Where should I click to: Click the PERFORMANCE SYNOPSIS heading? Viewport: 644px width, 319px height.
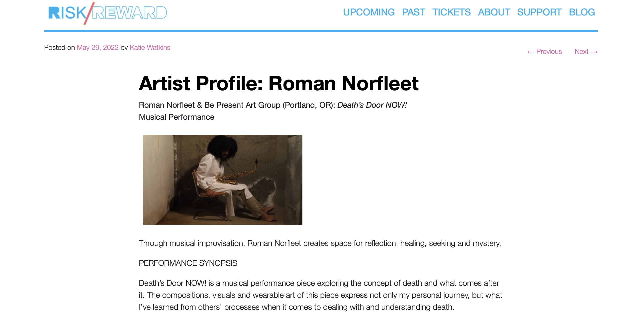point(188,263)
